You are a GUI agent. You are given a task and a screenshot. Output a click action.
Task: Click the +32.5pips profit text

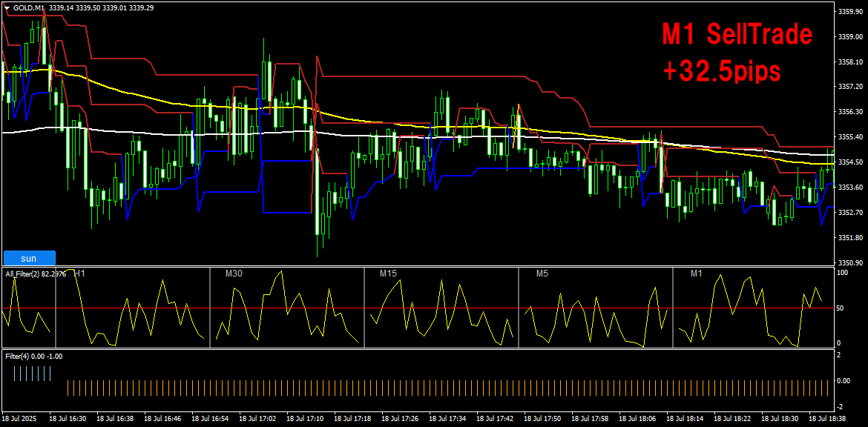[722, 71]
